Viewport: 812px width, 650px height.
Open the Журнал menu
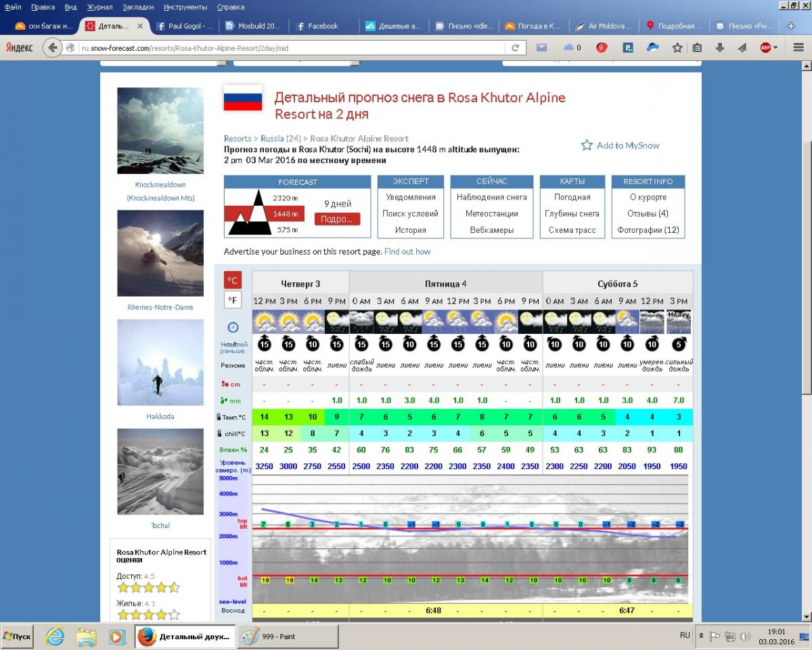pyautogui.click(x=99, y=7)
